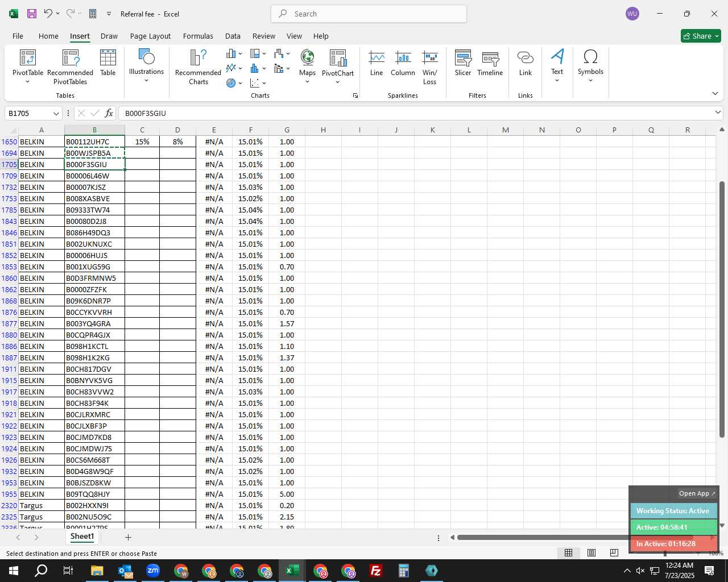Switch to Page Break Preview in status bar
Image resolution: width=728 pixels, height=582 pixels.
click(614, 553)
